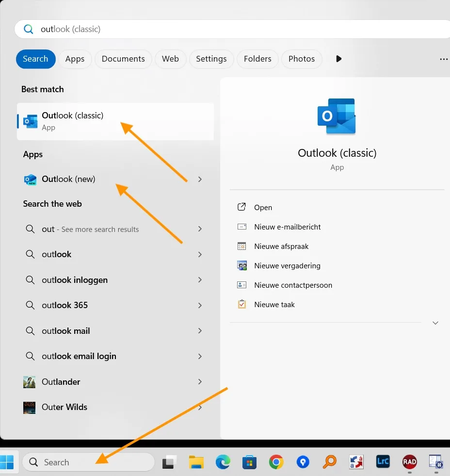Click the Outer Wilds thumbnail image
The width and height of the screenshot is (450, 476).
click(30, 408)
